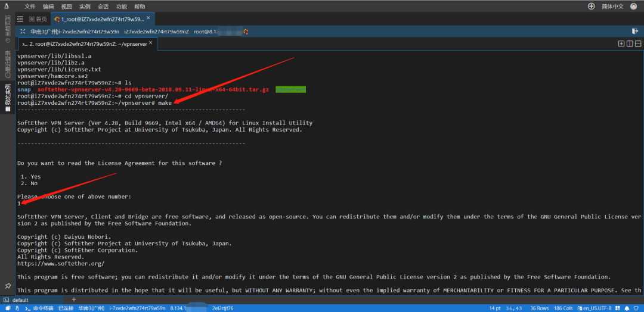Open the 帮助 menu
This screenshot has width=644, height=312.
tap(140, 6)
